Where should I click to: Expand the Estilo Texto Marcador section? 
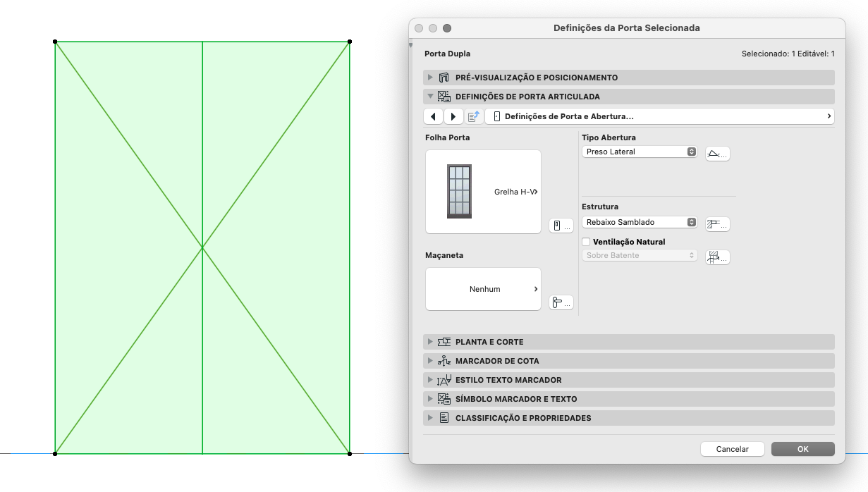click(x=430, y=380)
